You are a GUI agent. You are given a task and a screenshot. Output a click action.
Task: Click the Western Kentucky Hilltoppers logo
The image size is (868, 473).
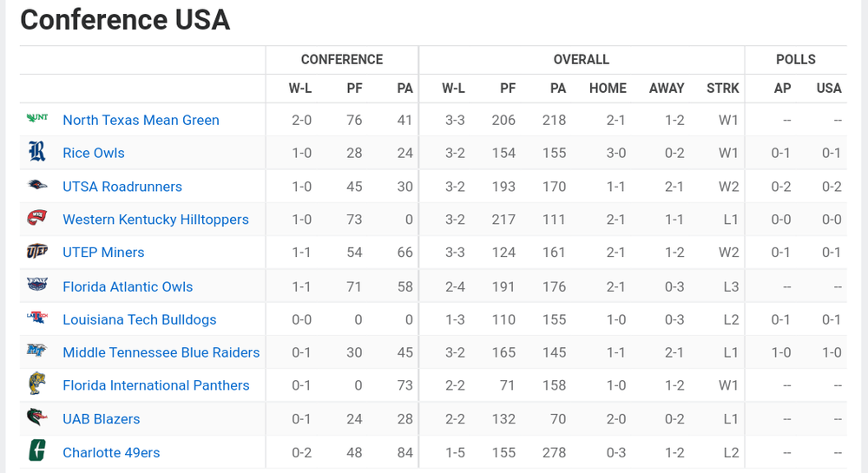[36, 218]
